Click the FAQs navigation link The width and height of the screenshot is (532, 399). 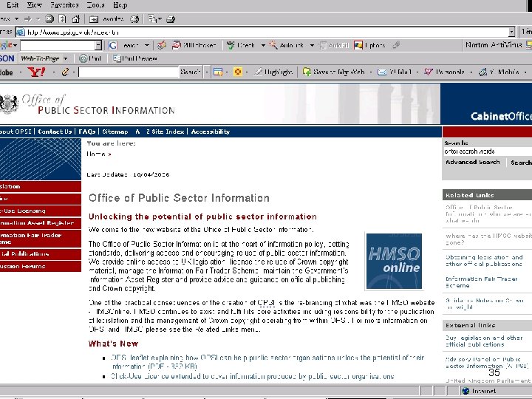coord(87,132)
